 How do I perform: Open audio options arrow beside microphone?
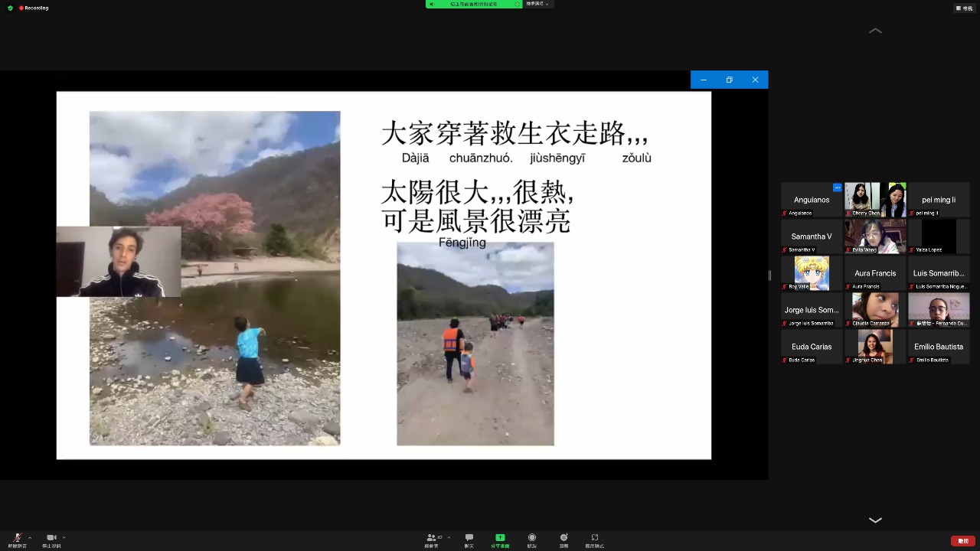tap(30, 537)
